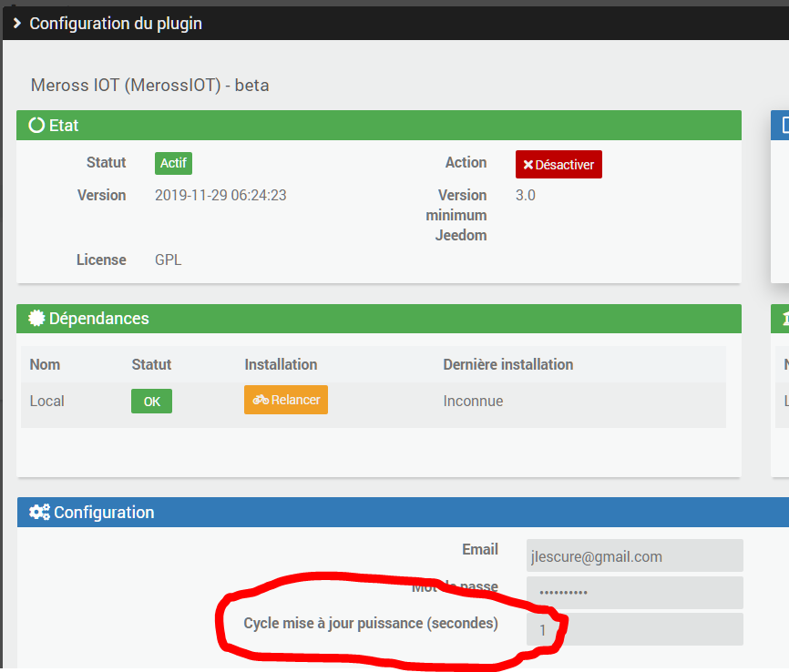Click the Désactiver button
The image size is (789, 672).
(558, 165)
